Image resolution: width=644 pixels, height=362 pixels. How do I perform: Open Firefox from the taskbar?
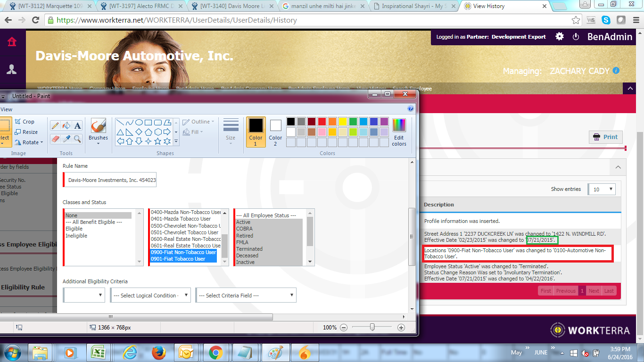159,353
